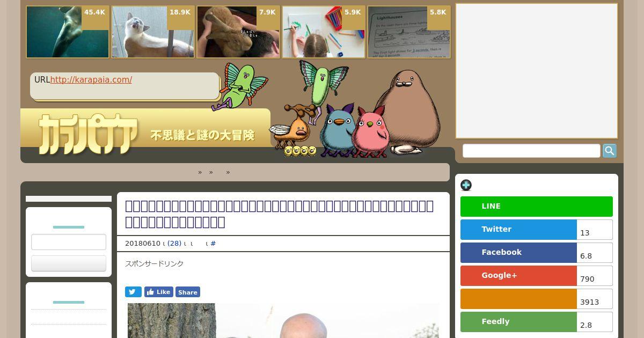Click the magnifier search button

(x=610, y=151)
